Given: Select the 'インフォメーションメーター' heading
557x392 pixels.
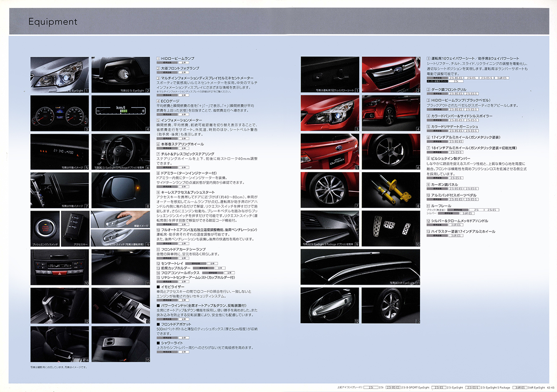Looking at the screenshot, I should pyautogui.click(x=181, y=121).
